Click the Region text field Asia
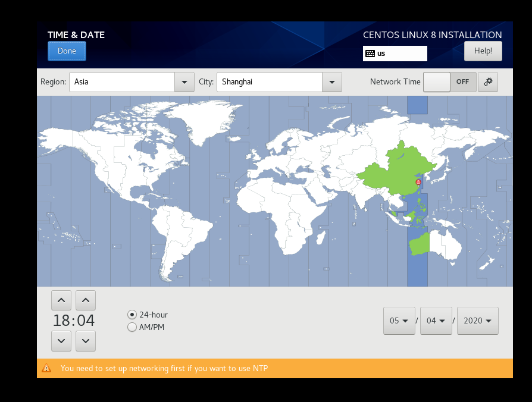This screenshot has width=532, height=402. pos(122,82)
